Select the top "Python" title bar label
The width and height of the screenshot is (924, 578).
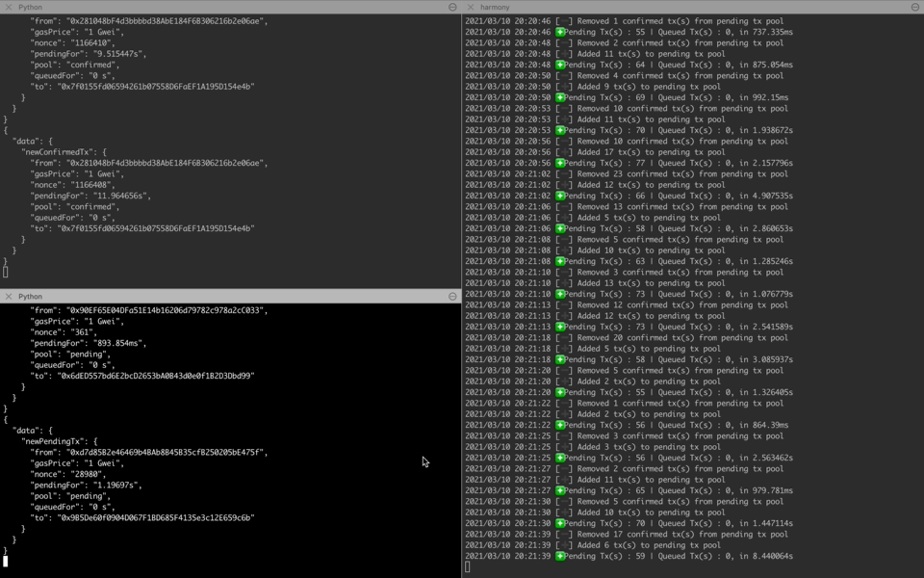coord(29,7)
